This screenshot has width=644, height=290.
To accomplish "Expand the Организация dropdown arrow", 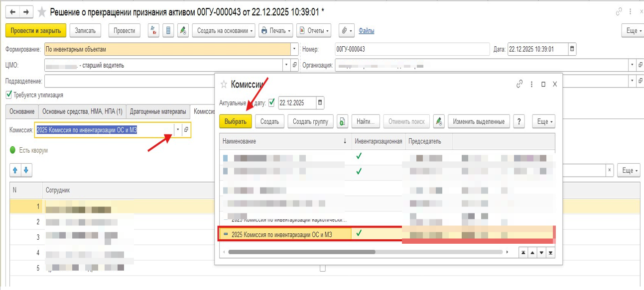I will (632, 65).
